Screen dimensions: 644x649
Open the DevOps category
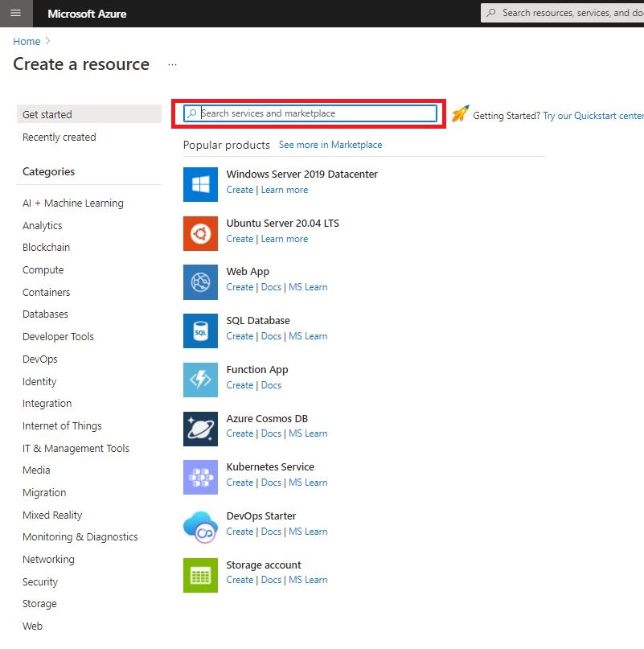pos(39,359)
